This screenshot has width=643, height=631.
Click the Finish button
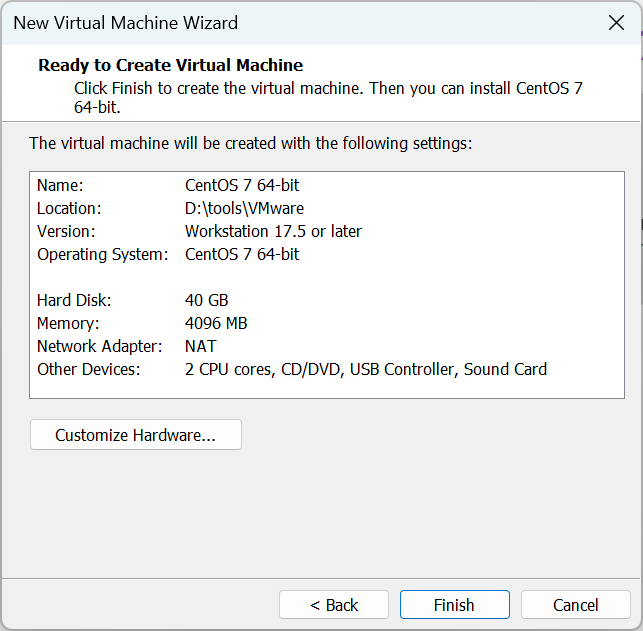(x=454, y=605)
